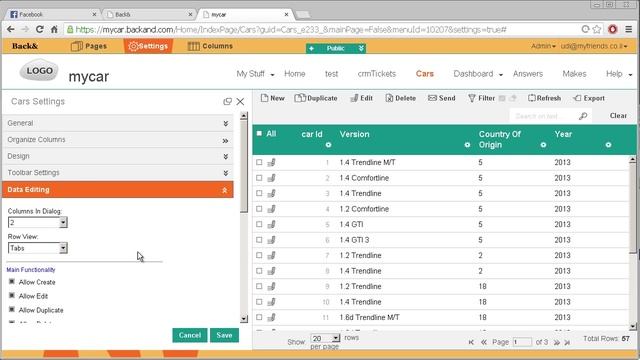
Task: Click the search magnifier icon
Action: (583, 116)
